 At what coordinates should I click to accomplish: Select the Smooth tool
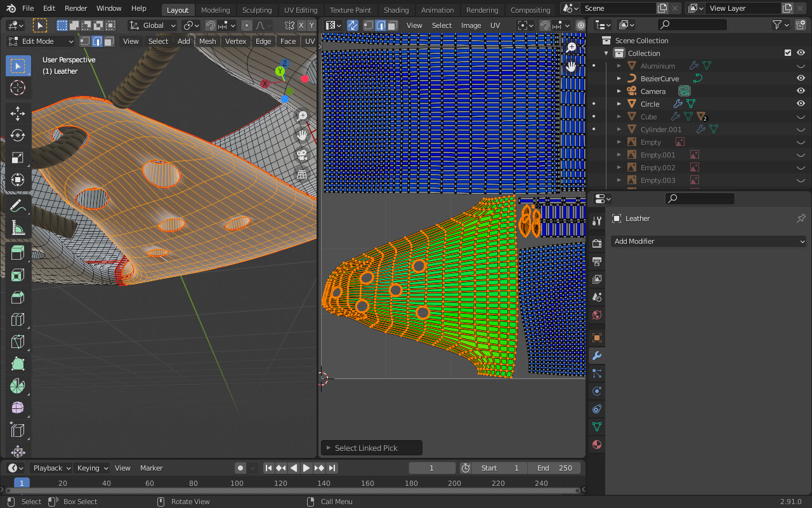coord(18,409)
